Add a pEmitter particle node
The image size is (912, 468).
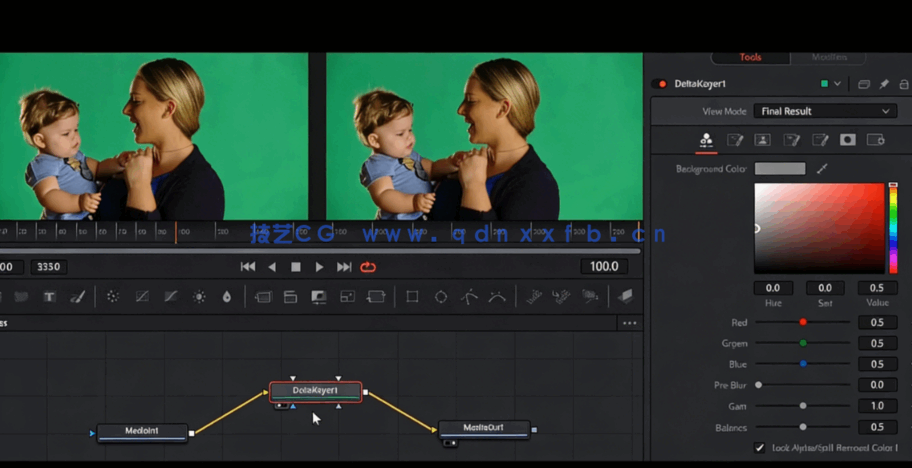[534, 296]
